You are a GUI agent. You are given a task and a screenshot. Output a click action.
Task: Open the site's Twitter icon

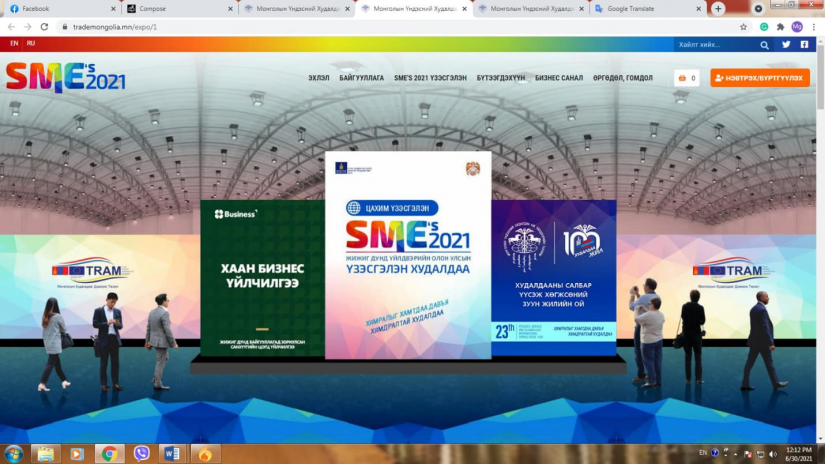[x=786, y=45]
